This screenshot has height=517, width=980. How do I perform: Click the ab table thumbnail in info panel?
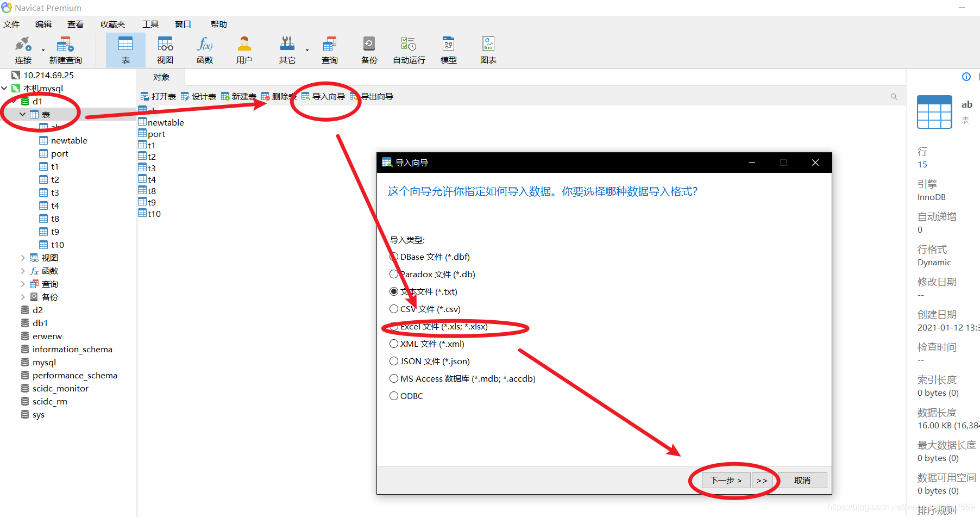click(934, 112)
